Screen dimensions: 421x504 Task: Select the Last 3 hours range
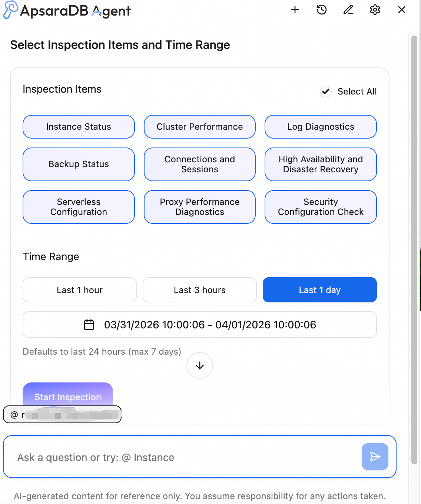(x=200, y=290)
